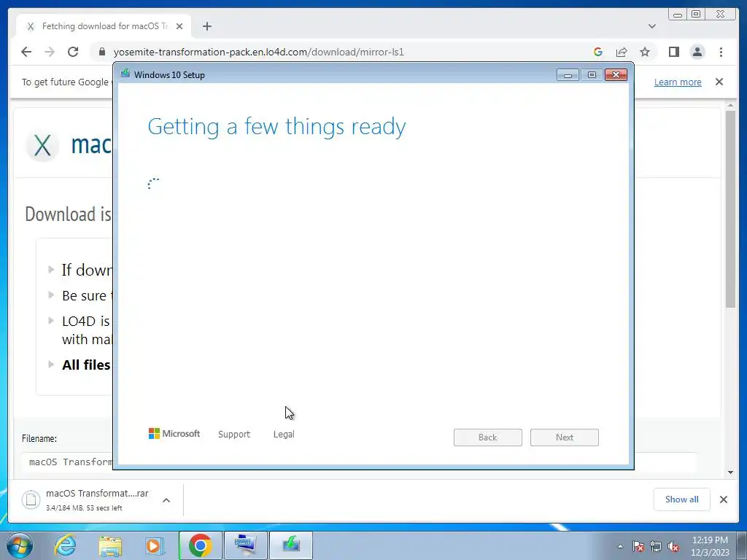Open the Windows Start menu
This screenshot has width=747, height=560.
click(20, 545)
